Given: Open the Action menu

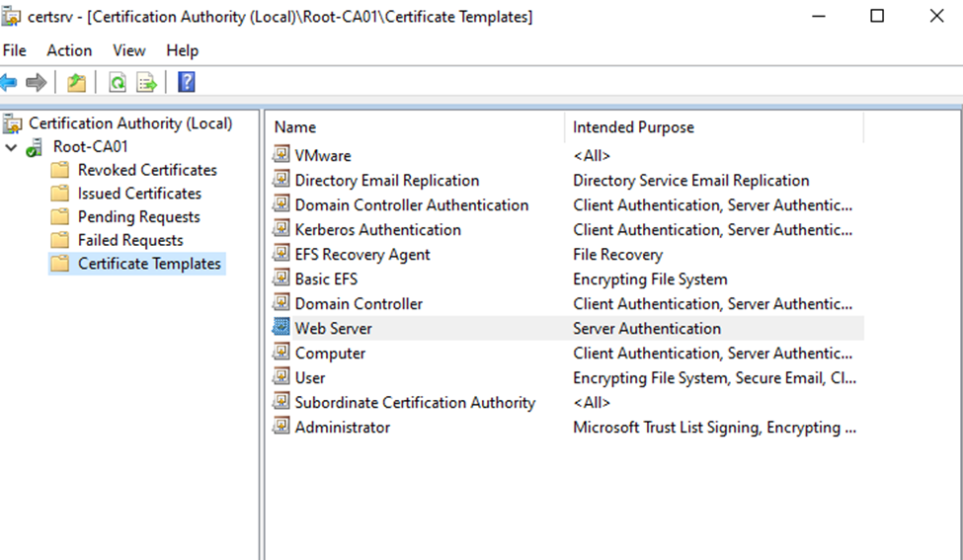Looking at the screenshot, I should [69, 50].
